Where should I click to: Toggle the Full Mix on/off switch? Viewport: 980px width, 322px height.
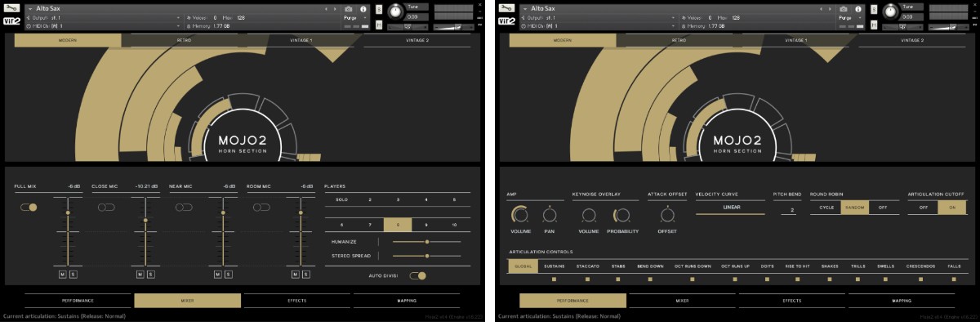click(x=29, y=208)
